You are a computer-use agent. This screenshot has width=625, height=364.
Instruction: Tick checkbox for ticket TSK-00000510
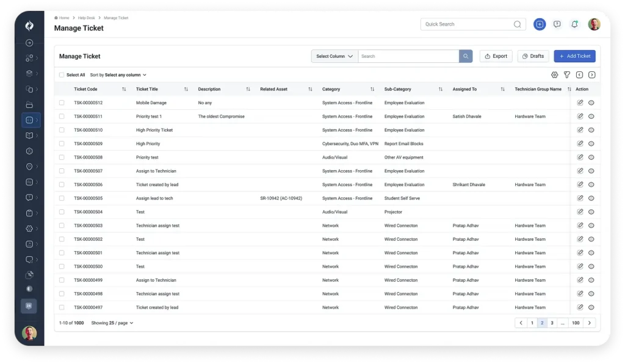point(62,130)
